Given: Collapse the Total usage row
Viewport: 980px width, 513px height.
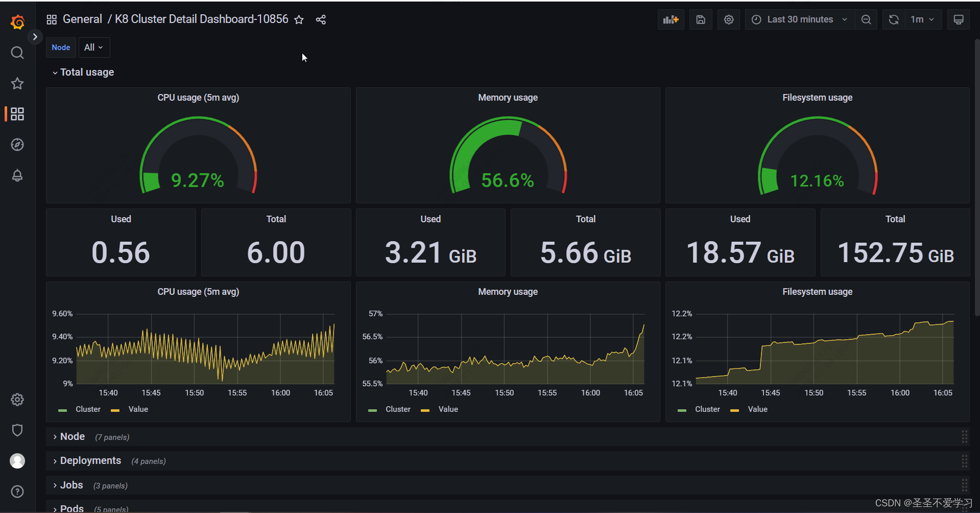Looking at the screenshot, I should click(83, 73).
